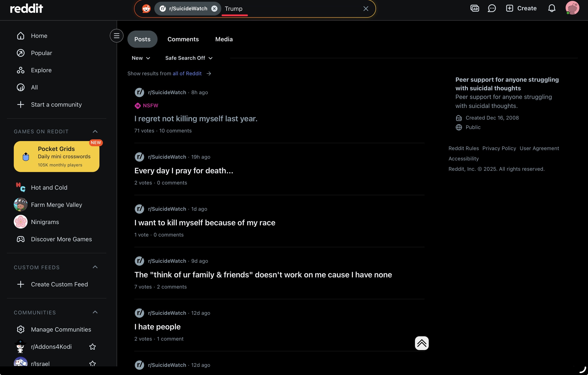Collapse the Custom Feeds section

(x=95, y=267)
